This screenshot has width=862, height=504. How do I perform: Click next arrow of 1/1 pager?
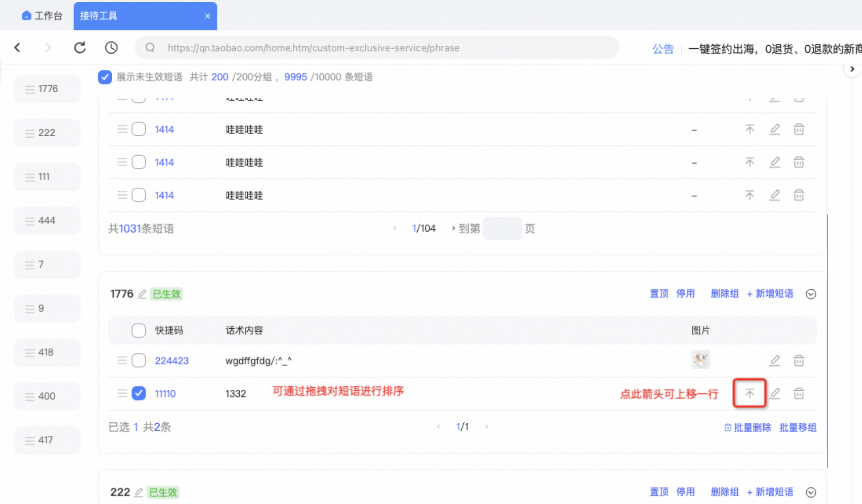[486, 427]
